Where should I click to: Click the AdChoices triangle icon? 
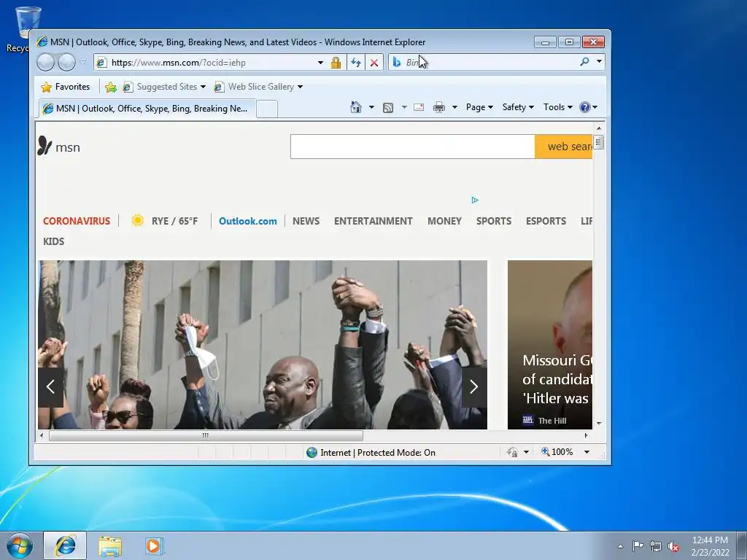pyautogui.click(x=475, y=200)
